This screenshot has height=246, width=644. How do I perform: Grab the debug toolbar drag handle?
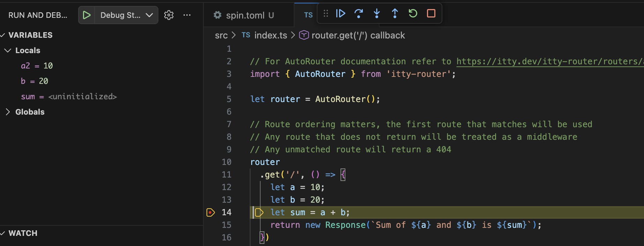pyautogui.click(x=326, y=14)
